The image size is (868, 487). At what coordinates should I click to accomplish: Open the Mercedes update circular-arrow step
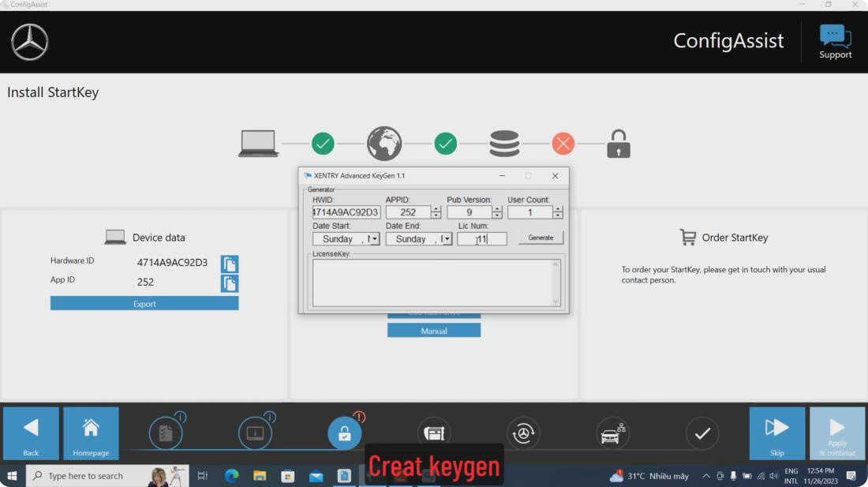[523, 433]
